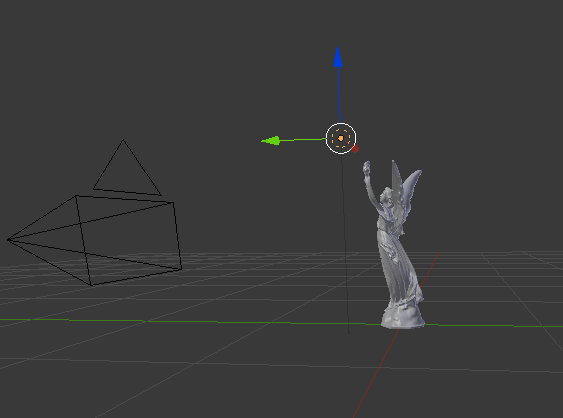Click the lamp's dashed orange ring

341,138
